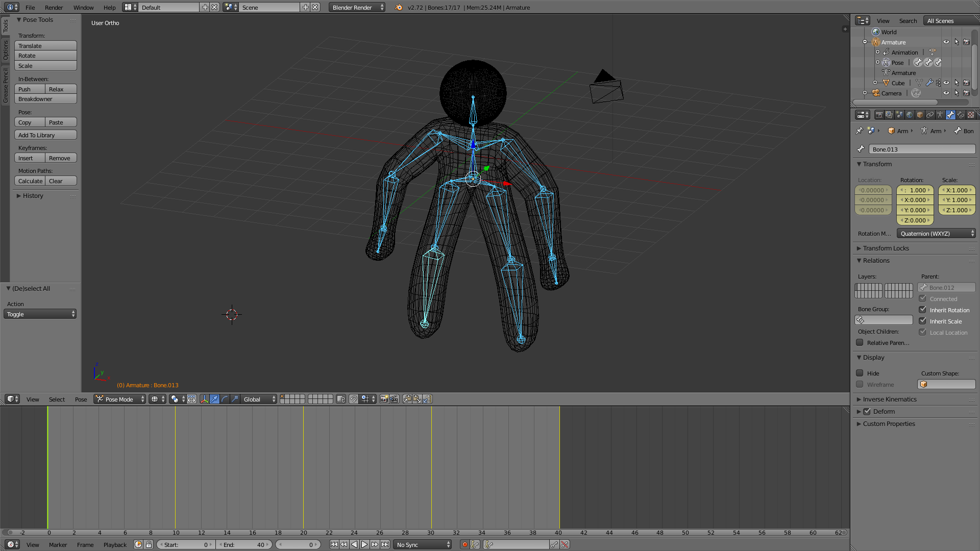Click the Breakdowner button
Viewport: 980px width, 551px height.
45,99
